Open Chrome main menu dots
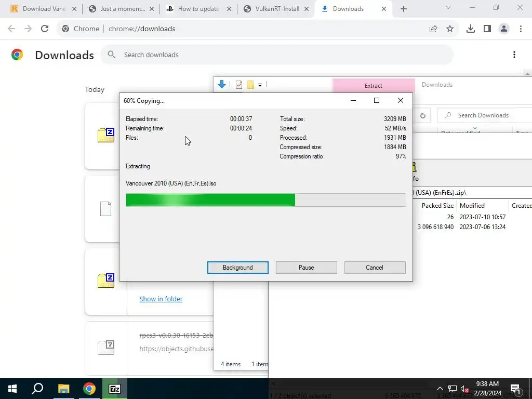Image resolution: width=532 pixels, height=399 pixels. click(521, 29)
